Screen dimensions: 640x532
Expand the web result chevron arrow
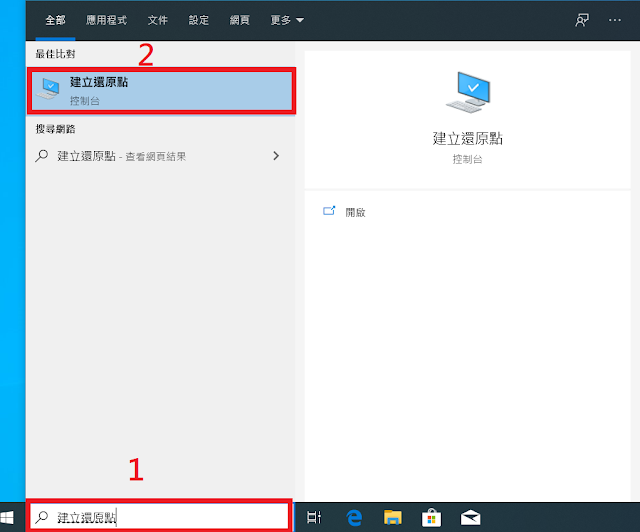(x=276, y=156)
